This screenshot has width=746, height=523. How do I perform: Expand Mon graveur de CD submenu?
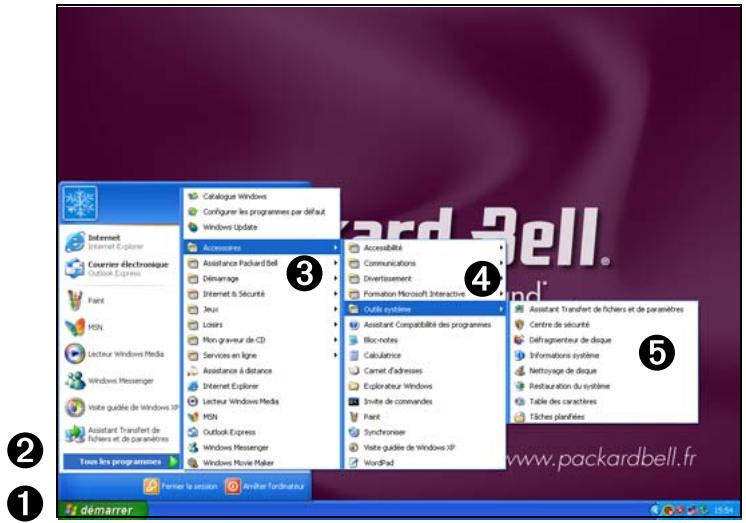(262, 340)
